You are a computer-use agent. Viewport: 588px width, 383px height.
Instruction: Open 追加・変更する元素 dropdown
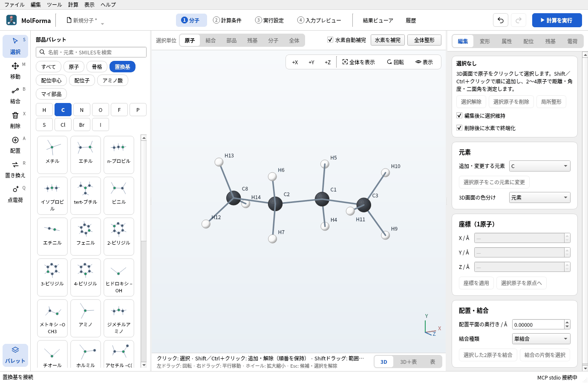(x=540, y=166)
